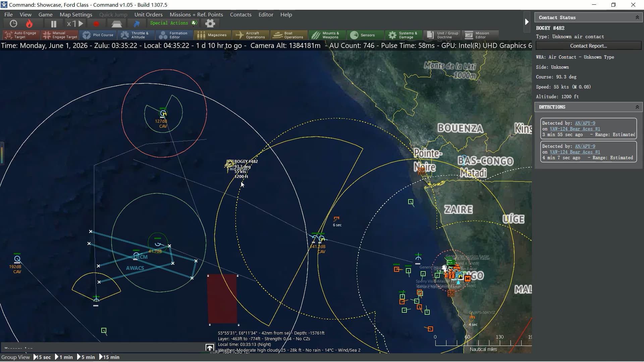Image resolution: width=644 pixels, height=362 pixels.
Task: Open the gear settings icon
Action: [x=210, y=23]
